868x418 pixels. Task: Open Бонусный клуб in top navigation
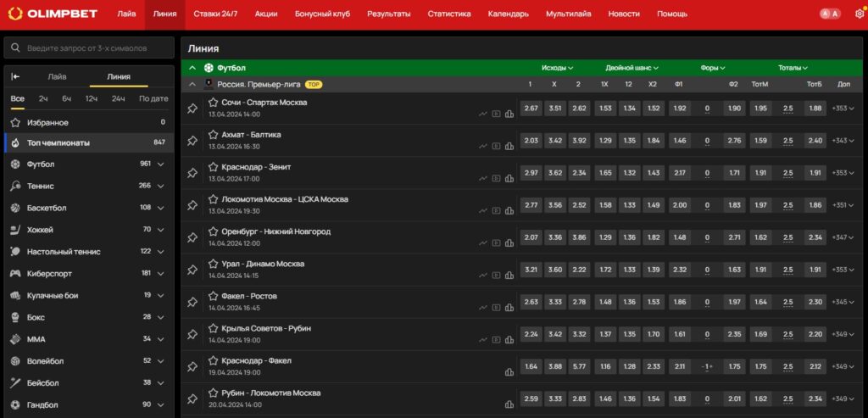pos(322,14)
